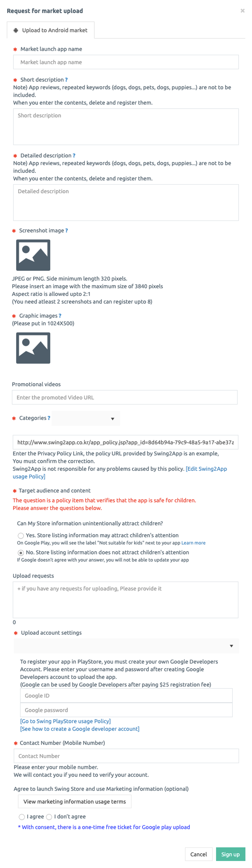This screenshot has height=868, width=252.
Task: Focus the Market launch app name field
Action: click(126, 62)
